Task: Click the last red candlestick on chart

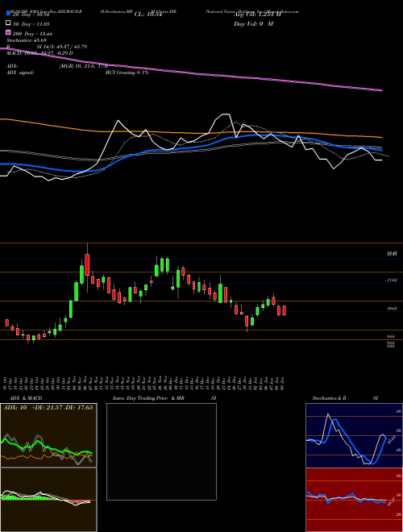Action: [285, 310]
